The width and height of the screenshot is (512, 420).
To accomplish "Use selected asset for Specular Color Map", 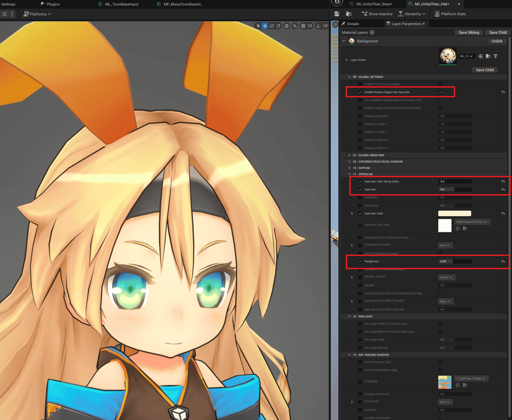I will 458,229.
